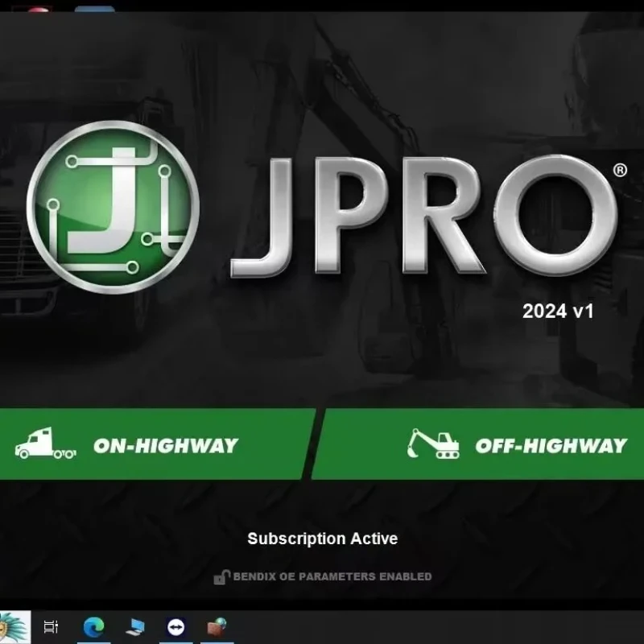Open Task View from the taskbar
The width and height of the screenshot is (644, 644).
[x=51, y=627]
